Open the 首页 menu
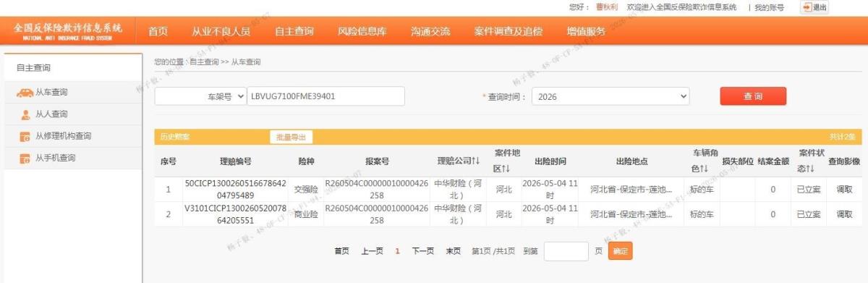 [x=158, y=31]
